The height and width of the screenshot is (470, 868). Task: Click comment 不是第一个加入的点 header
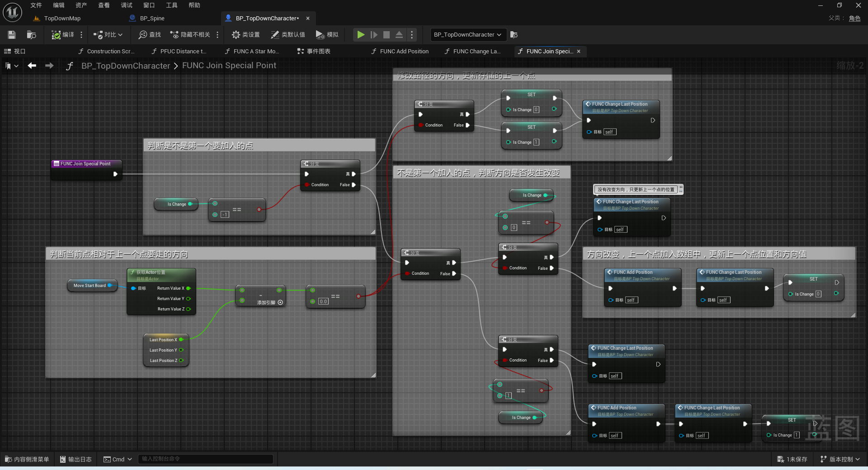point(481,173)
